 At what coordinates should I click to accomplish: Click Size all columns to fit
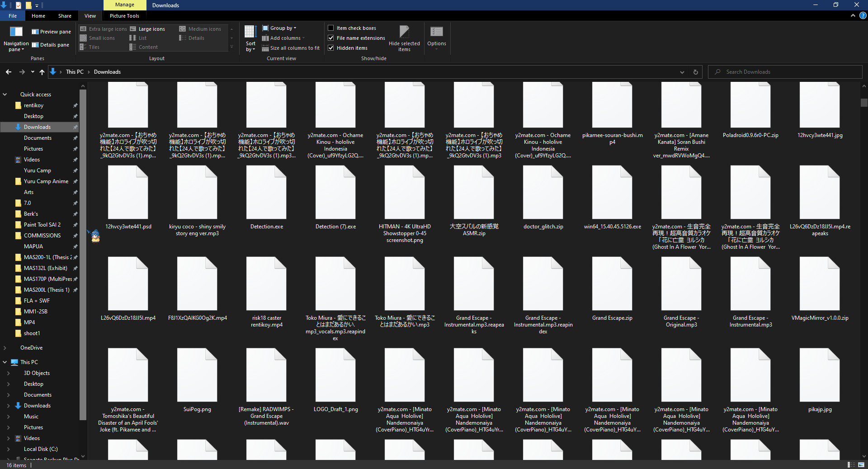tap(291, 47)
